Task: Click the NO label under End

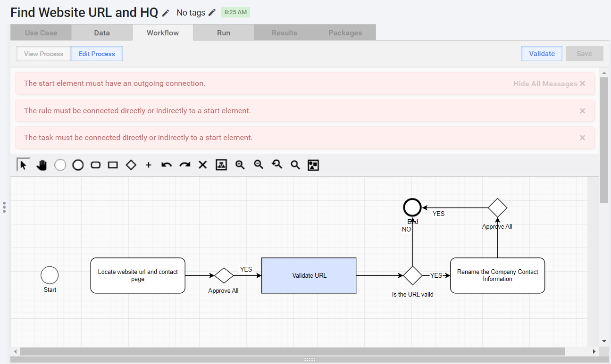Action: 406,230
